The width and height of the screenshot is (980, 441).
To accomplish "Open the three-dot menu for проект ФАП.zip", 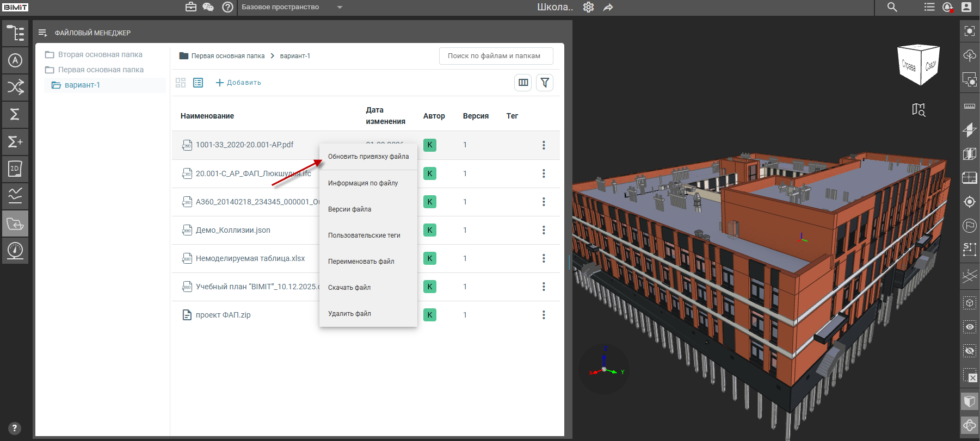I will pyautogui.click(x=544, y=315).
